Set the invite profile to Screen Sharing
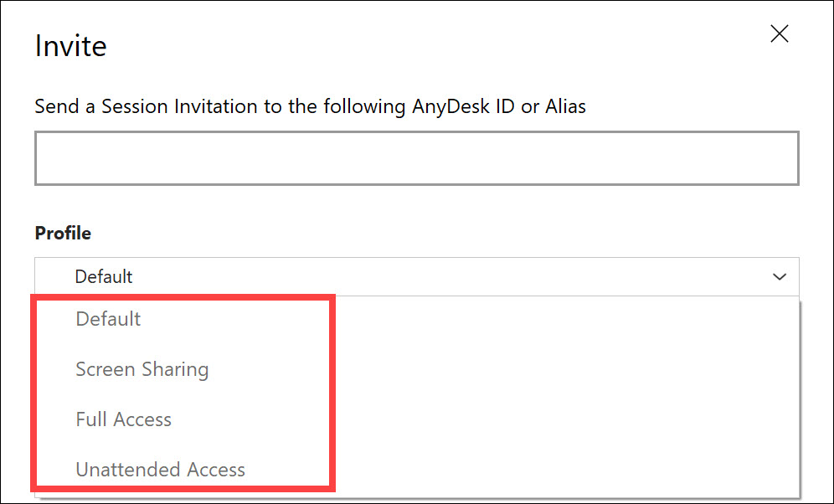Screen dimensions: 834x504 click(x=142, y=369)
